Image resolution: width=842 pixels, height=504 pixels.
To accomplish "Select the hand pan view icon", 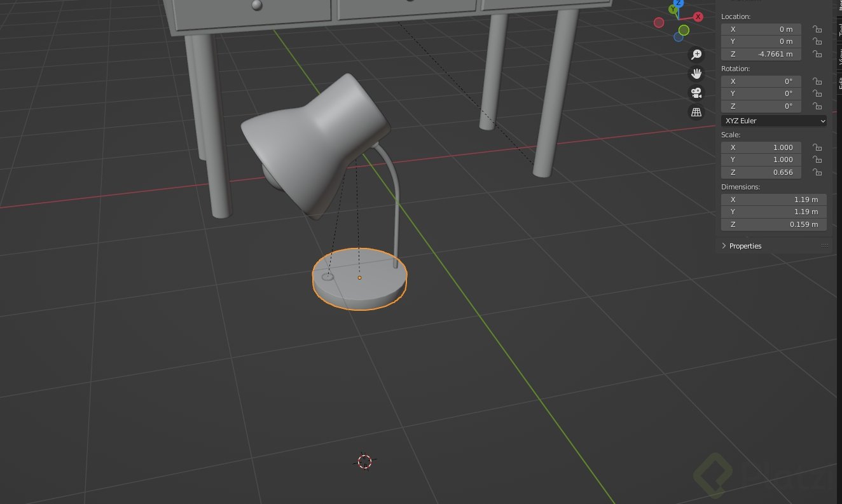I will click(x=696, y=74).
